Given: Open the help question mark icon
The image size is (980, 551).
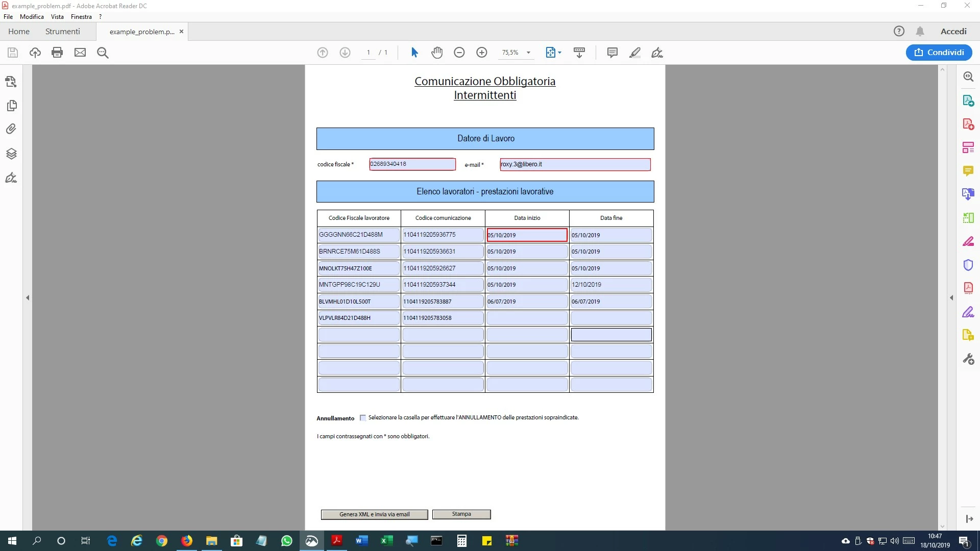Looking at the screenshot, I should pos(899,32).
